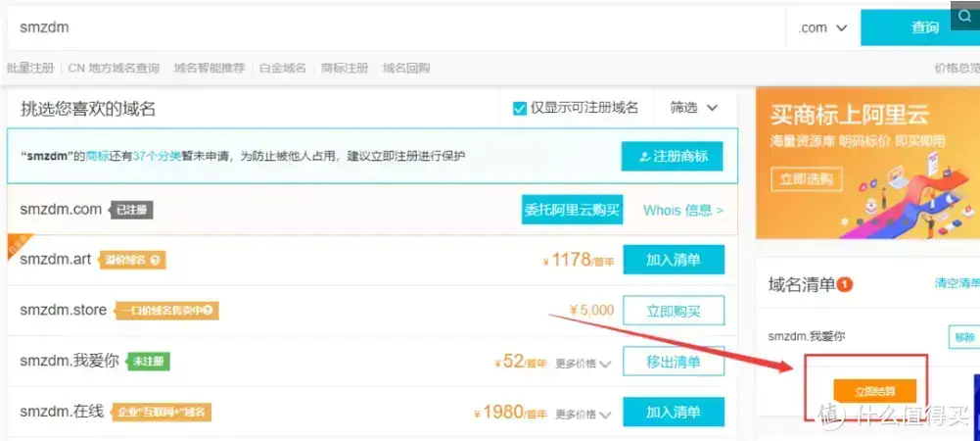Click the 清空清单 link

coord(957,283)
